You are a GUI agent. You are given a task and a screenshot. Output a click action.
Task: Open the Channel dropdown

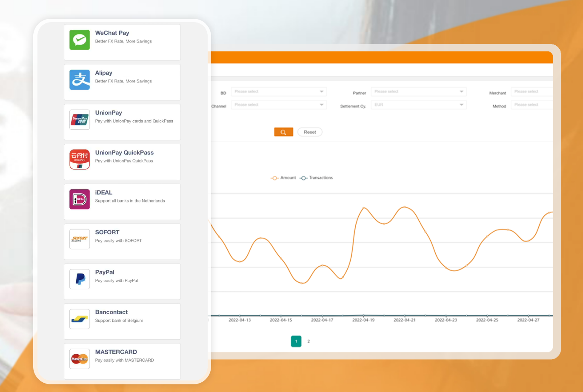click(x=279, y=105)
